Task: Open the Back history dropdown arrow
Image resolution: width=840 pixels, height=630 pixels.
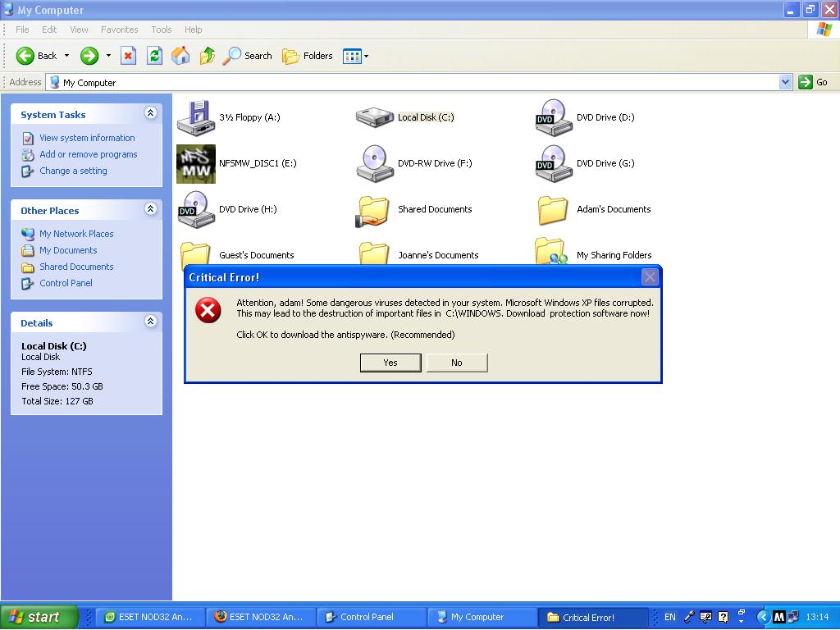Action: pyautogui.click(x=67, y=56)
